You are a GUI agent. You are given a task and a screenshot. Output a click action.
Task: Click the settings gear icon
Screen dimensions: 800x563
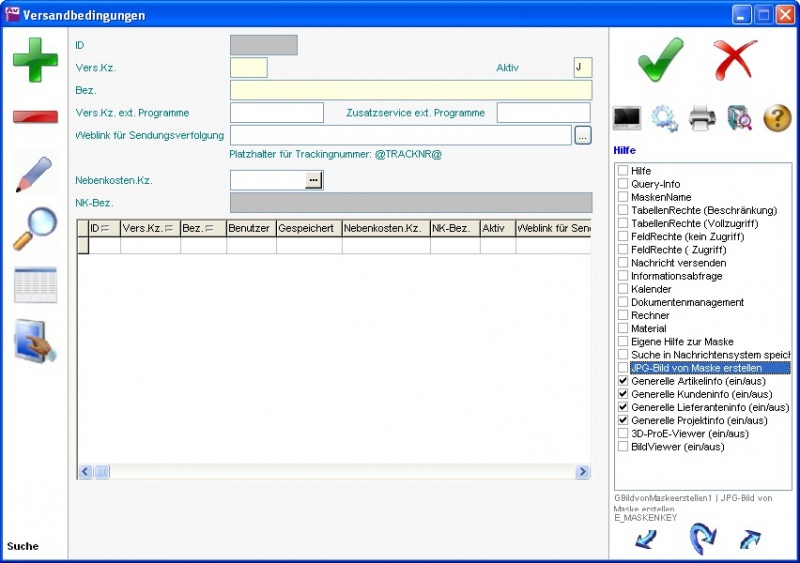664,118
